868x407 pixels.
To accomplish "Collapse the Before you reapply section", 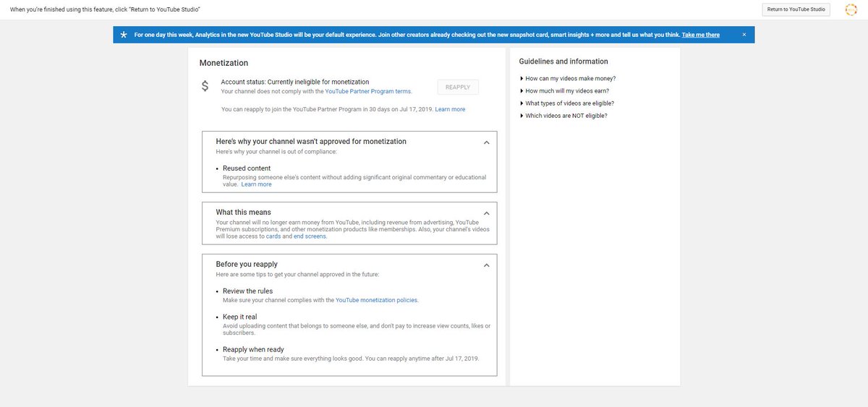I will click(x=486, y=265).
